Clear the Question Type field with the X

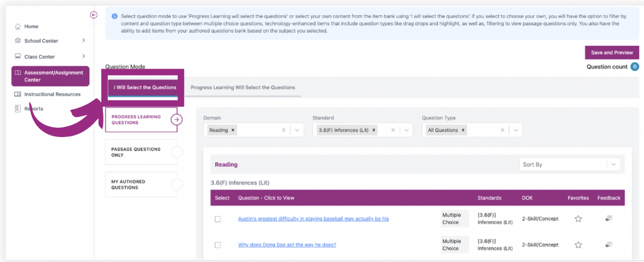502,130
